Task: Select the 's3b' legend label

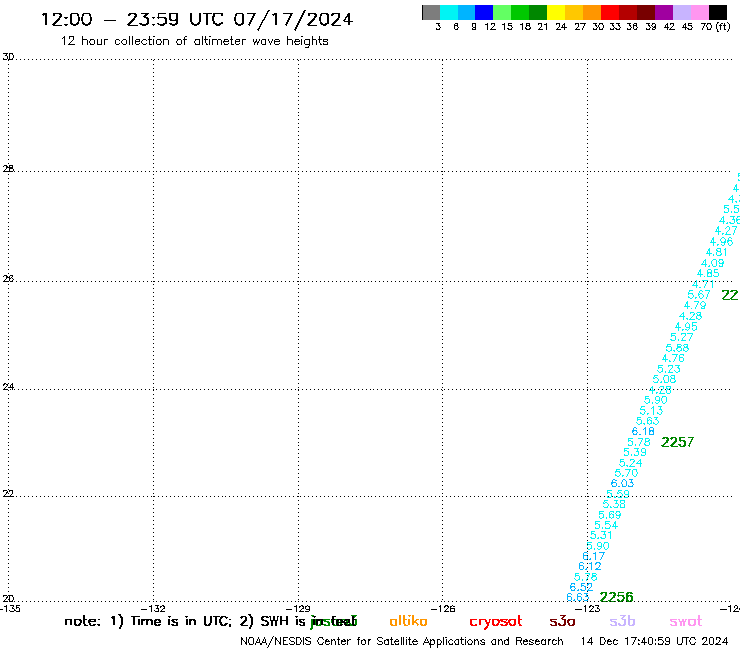Action: (622, 621)
